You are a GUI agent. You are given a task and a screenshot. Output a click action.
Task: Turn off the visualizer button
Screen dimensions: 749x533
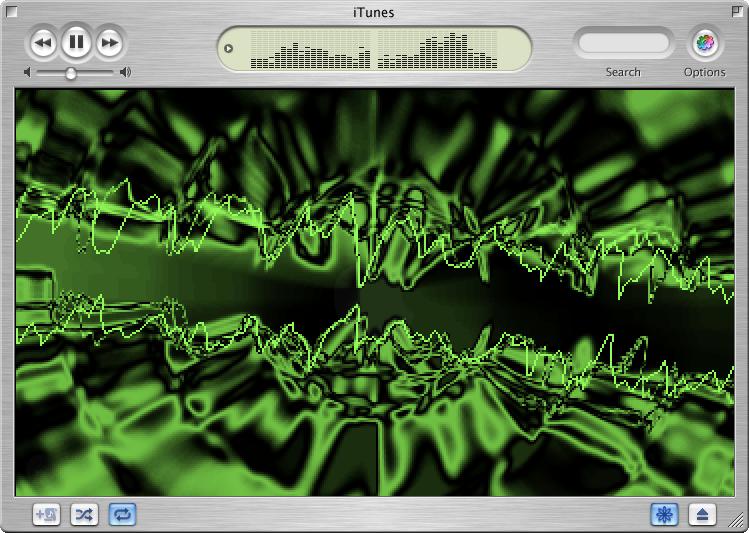click(664, 514)
